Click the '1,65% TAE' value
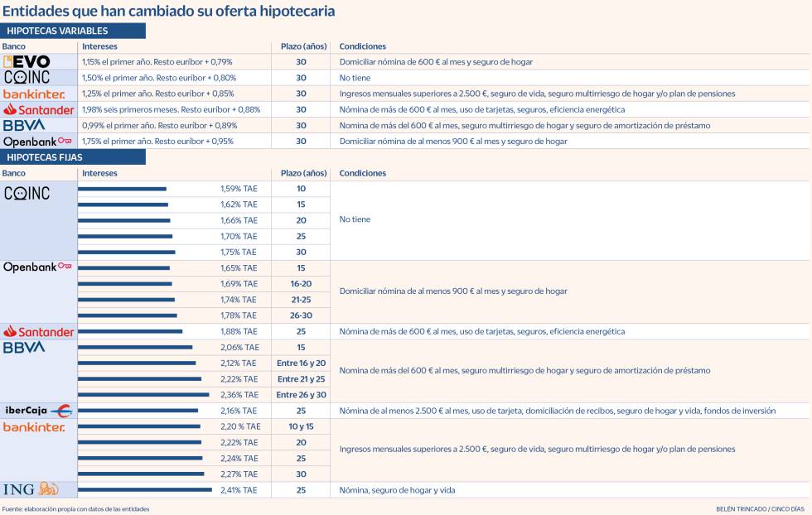The height and width of the screenshot is (515, 812). [x=239, y=268]
